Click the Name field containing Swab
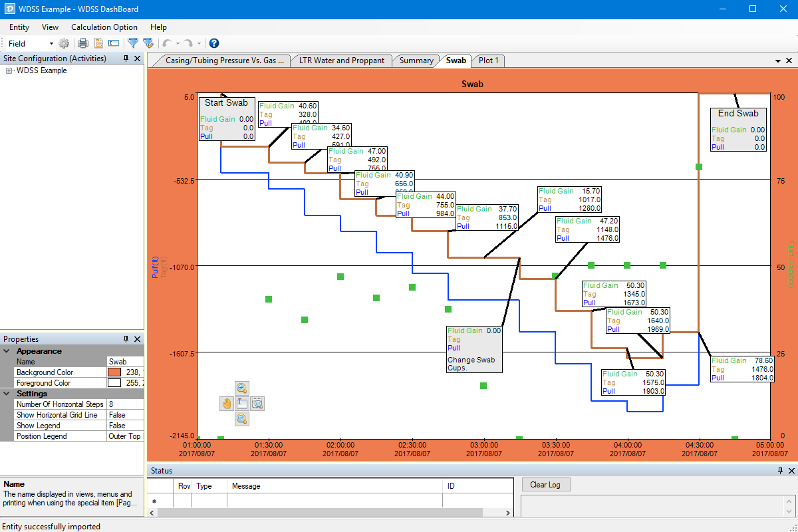 (125, 362)
